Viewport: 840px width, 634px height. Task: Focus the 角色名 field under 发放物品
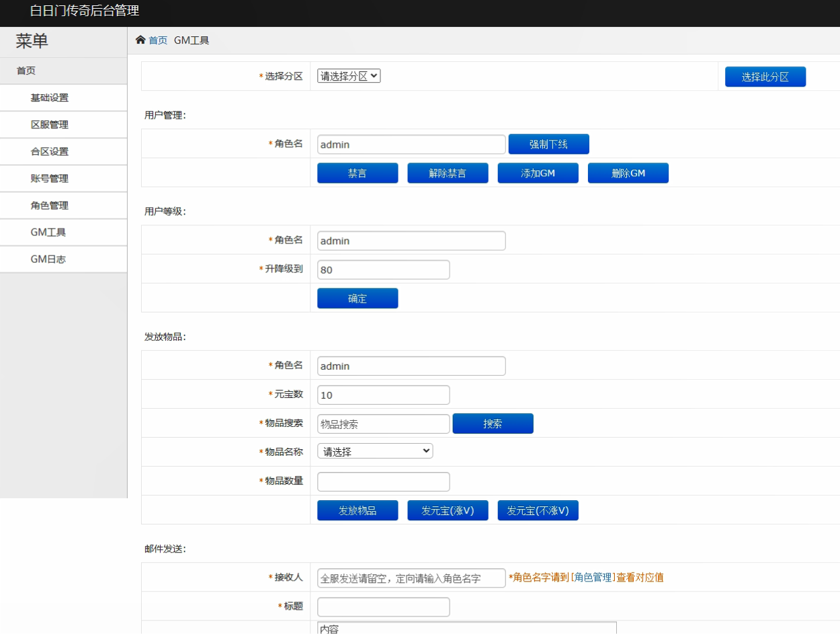[411, 366]
